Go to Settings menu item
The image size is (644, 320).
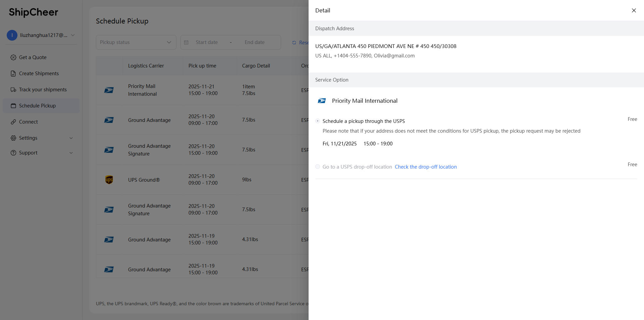point(28,138)
